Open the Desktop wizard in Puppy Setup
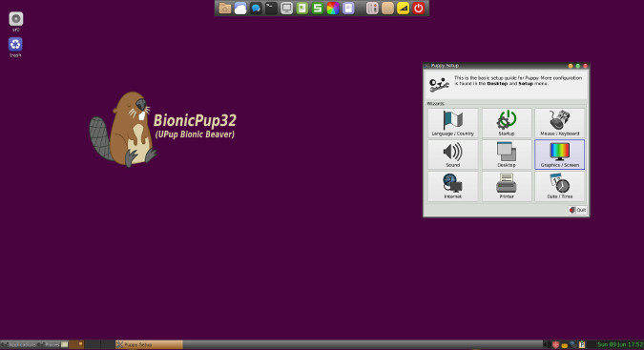This screenshot has height=350, width=644. pyautogui.click(x=507, y=154)
